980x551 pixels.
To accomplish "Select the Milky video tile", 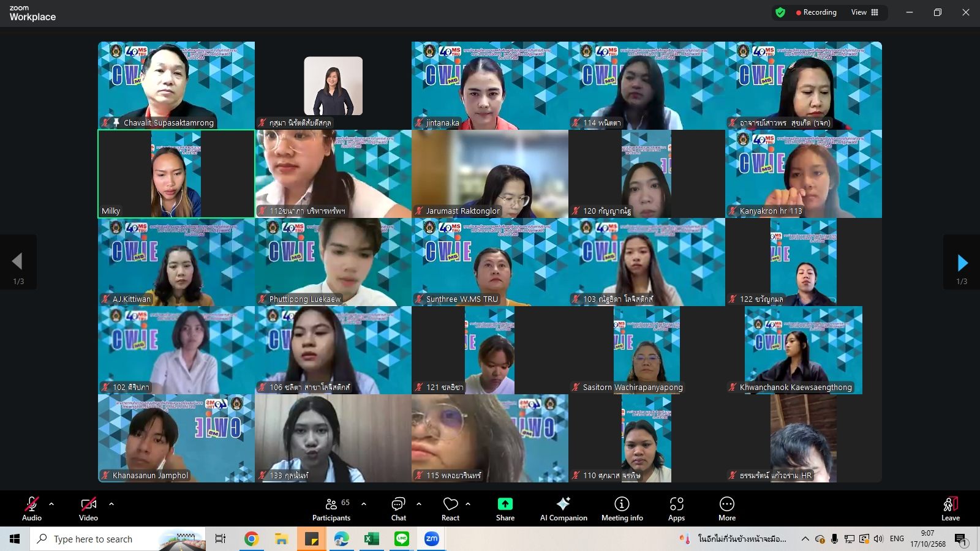I will [176, 174].
